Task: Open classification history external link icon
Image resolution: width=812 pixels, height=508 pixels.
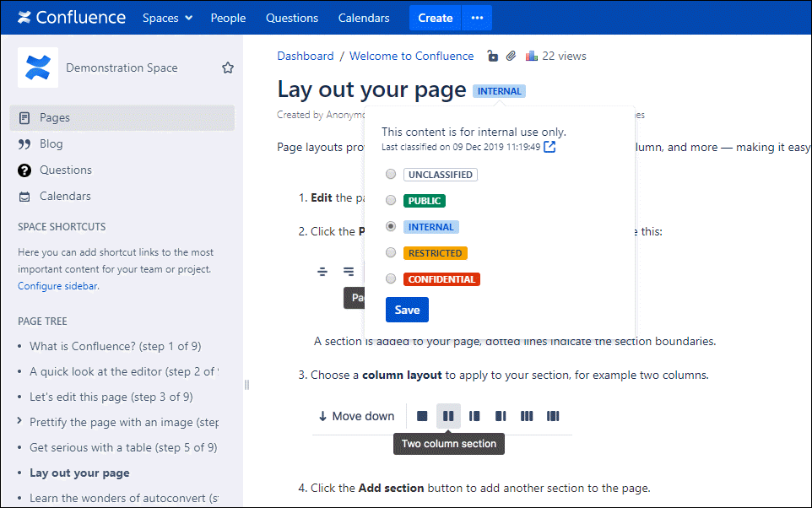Action: coord(549,147)
